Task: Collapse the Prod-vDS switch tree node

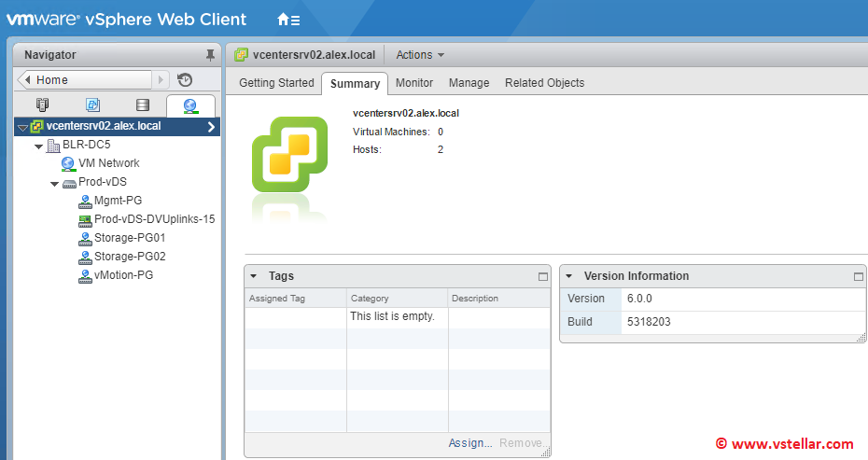Action: pyautogui.click(x=54, y=183)
